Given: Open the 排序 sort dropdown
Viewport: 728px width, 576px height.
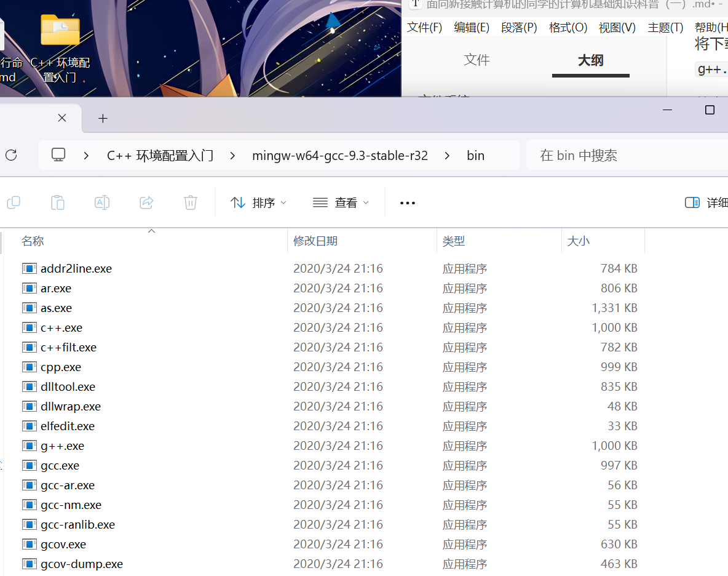Looking at the screenshot, I should tap(259, 202).
